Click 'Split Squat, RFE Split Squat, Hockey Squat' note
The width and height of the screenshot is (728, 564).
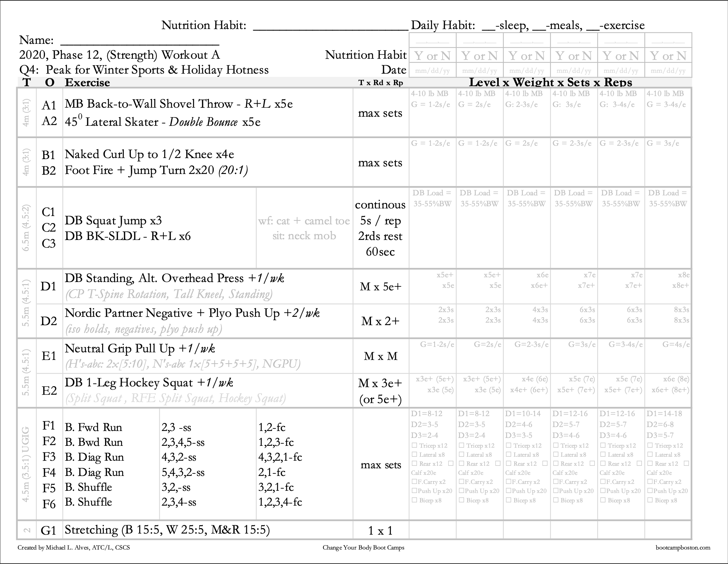[175, 399]
